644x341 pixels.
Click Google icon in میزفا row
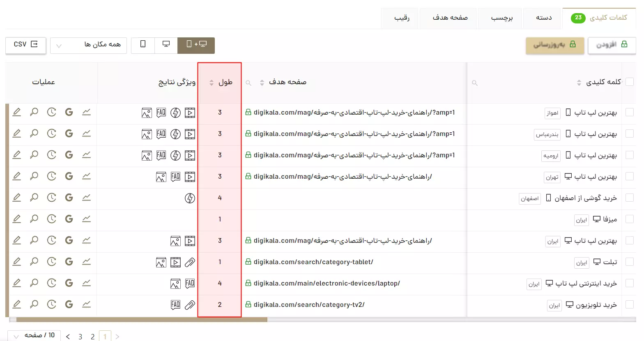69,219
